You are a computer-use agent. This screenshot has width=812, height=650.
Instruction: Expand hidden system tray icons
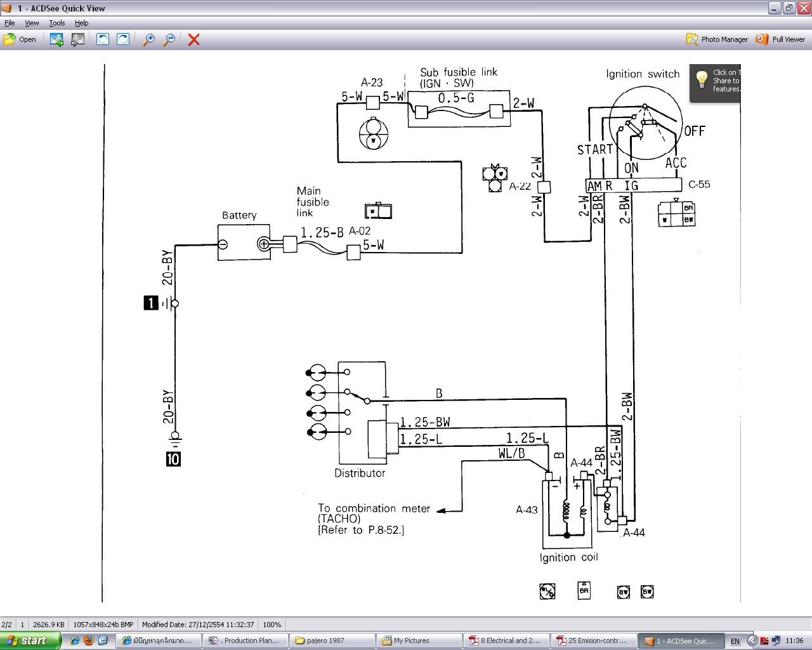pyautogui.click(x=752, y=640)
